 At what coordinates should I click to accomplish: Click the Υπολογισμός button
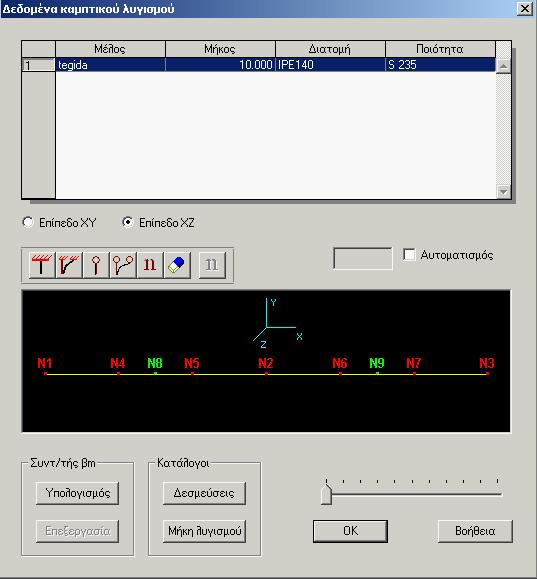78,493
